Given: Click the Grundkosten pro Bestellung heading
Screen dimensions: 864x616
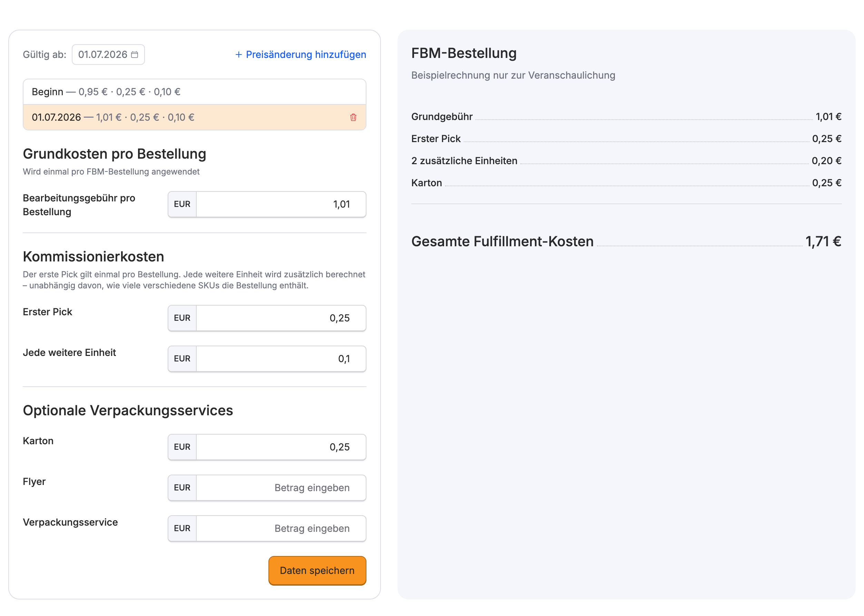Looking at the screenshot, I should [x=115, y=154].
